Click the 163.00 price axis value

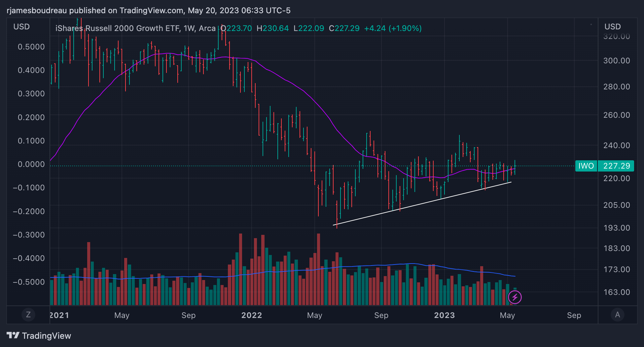pos(617,292)
